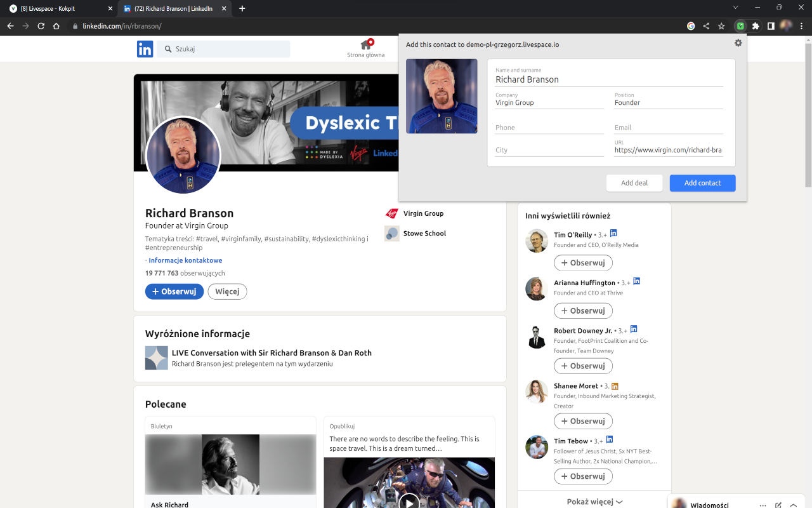
Task: Click LinkedIn badge next to Tim Tebow
Action: (x=610, y=439)
